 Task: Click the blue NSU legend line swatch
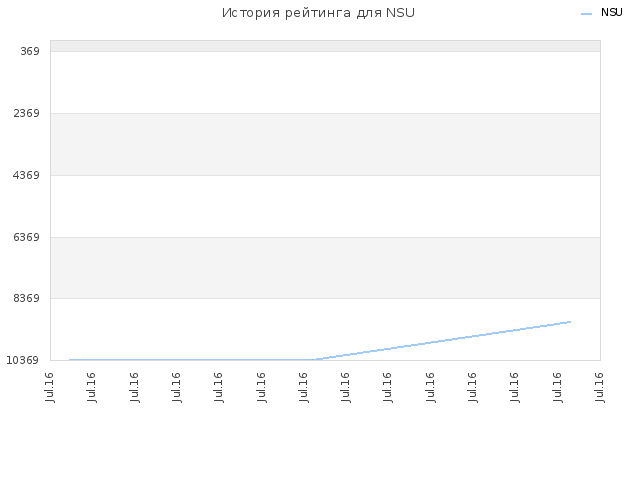point(586,14)
